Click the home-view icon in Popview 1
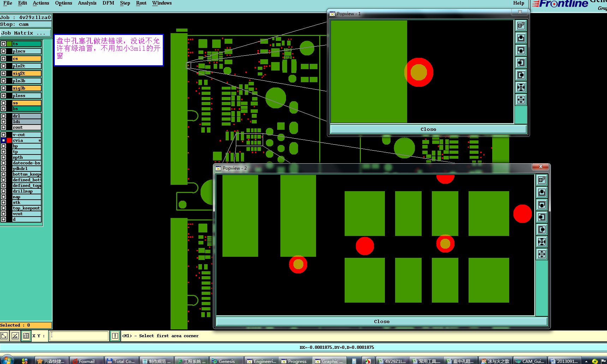Image resolution: width=607 pixels, height=364 pixels. tap(521, 25)
